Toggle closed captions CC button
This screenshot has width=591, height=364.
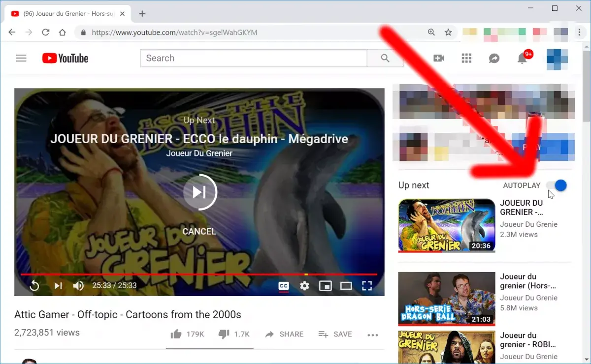(x=284, y=285)
